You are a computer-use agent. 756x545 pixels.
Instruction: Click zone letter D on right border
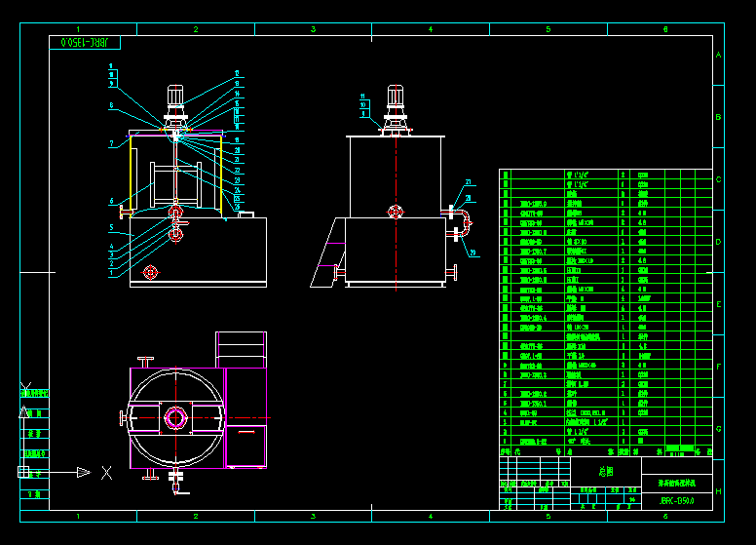[718, 242]
